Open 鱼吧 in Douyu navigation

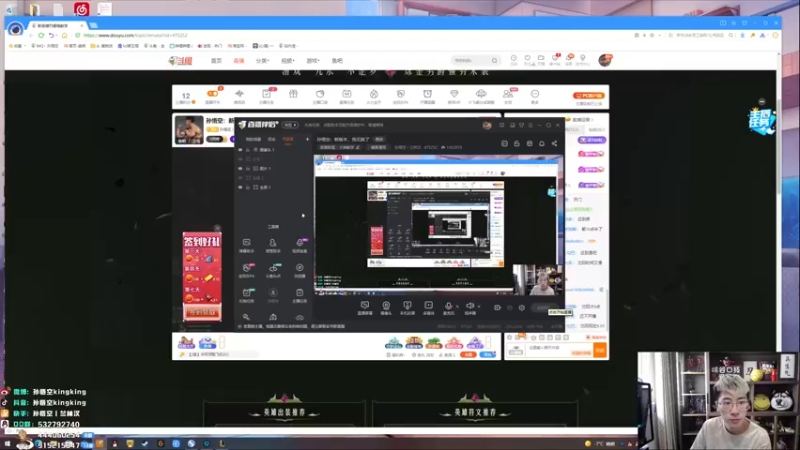coord(337,61)
